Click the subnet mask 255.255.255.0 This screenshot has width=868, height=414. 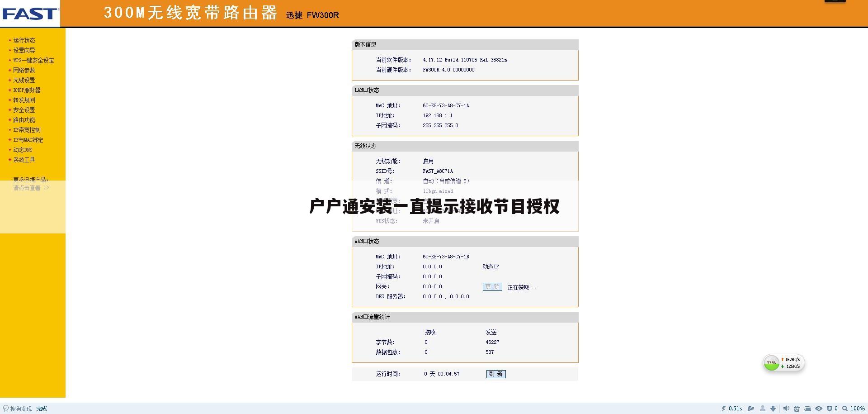click(x=440, y=125)
